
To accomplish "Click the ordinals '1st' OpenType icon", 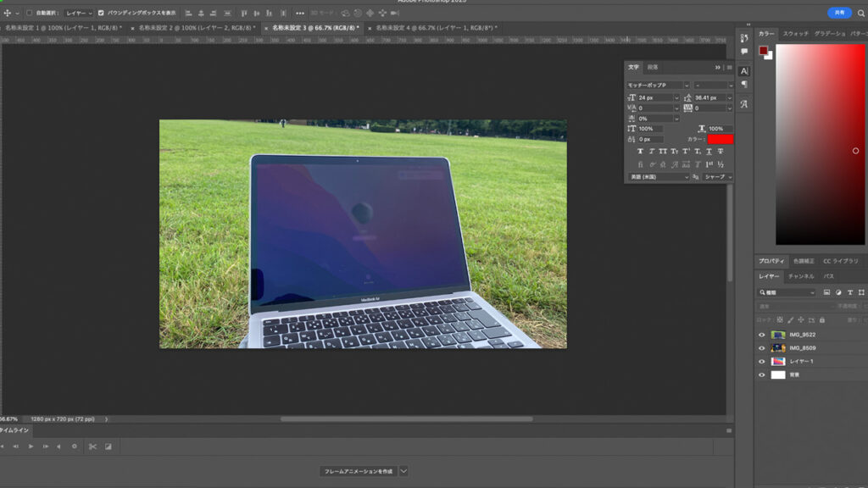I will point(709,164).
